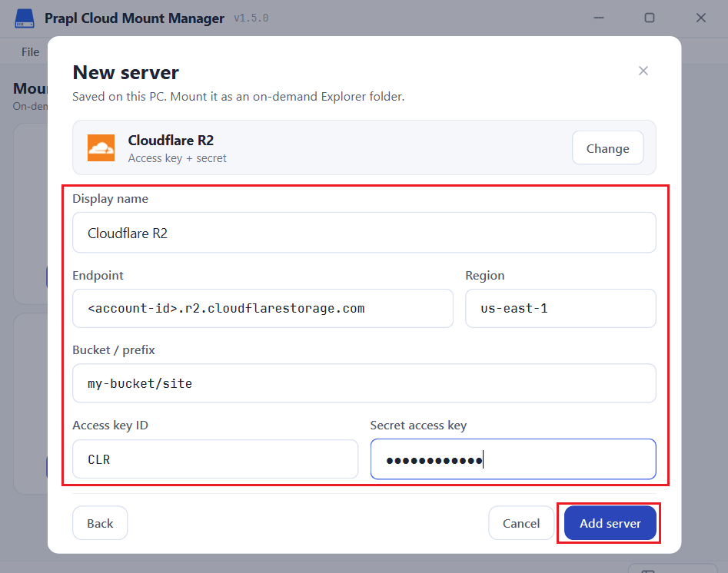Image resolution: width=728 pixels, height=573 pixels.
Task: Edit the Display name field
Action: point(364,233)
